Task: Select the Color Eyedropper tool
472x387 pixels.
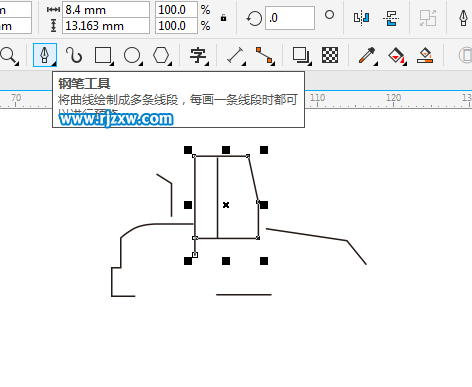Action: tap(367, 55)
